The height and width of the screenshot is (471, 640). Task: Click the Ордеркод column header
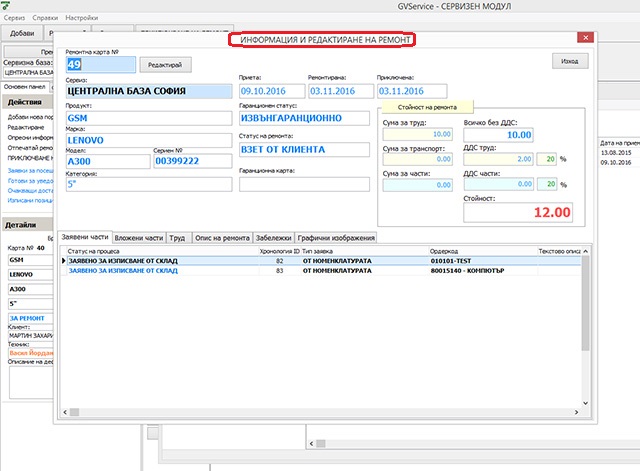click(x=483, y=251)
